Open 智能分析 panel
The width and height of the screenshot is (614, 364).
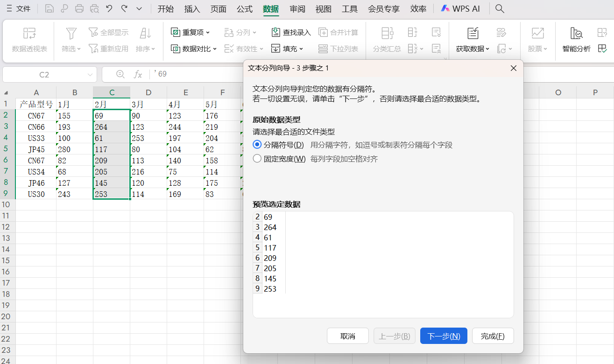[x=577, y=41]
